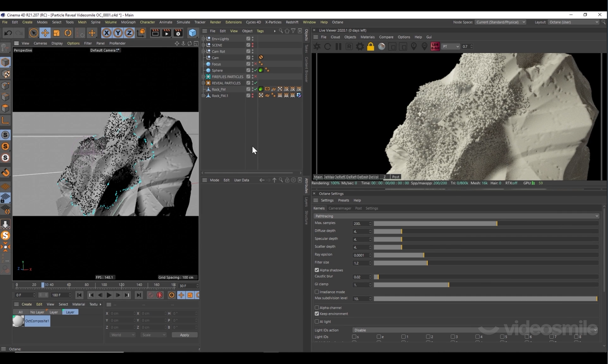This screenshot has width=608, height=364.
Task: Disable the Alpha shadows checkbox
Action: point(317,270)
